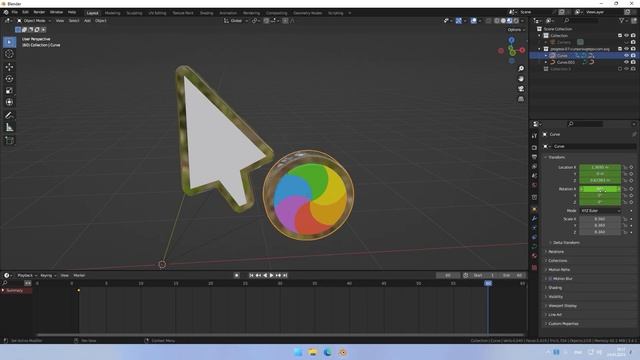The width and height of the screenshot is (640, 360).
Task: Open the Tool properties tab
Action: pos(534,136)
